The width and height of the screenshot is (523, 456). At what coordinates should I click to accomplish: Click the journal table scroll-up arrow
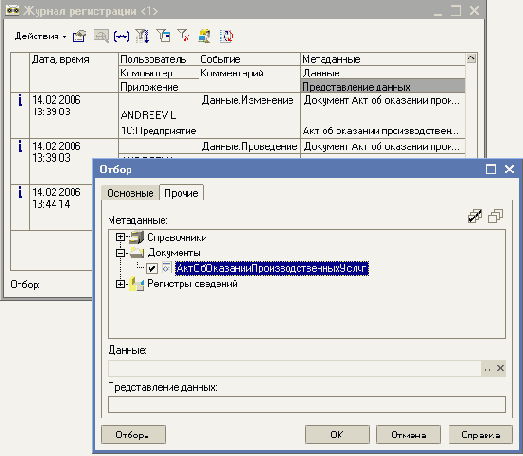tap(471, 59)
